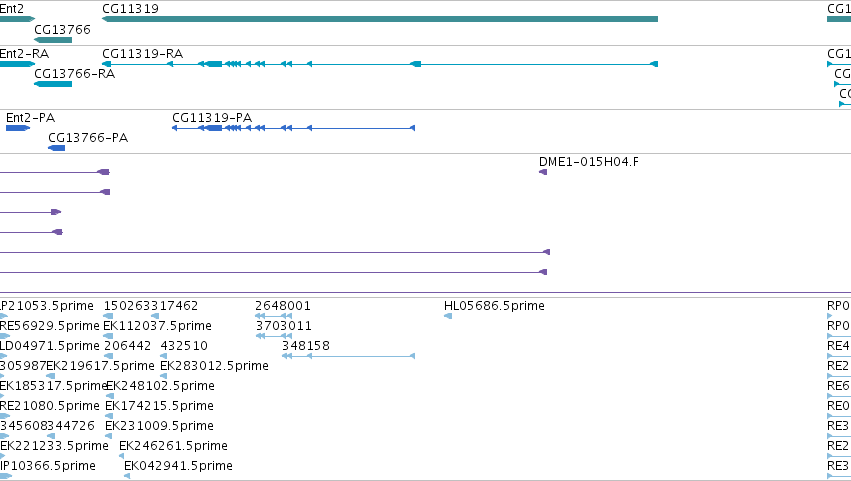Viewport: 851px width, 481px height.
Task: Select the 344726 feature label
Action: (x=71, y=426)
